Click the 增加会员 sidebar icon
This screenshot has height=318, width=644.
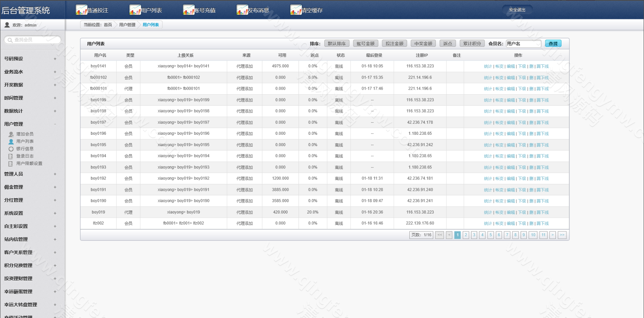coord(11,134)
